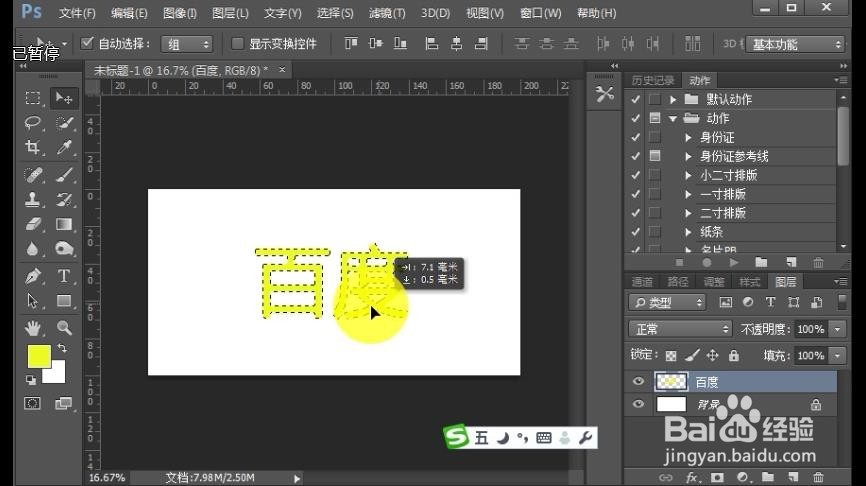Click the align top edges icon

click(x=351, y=43)
